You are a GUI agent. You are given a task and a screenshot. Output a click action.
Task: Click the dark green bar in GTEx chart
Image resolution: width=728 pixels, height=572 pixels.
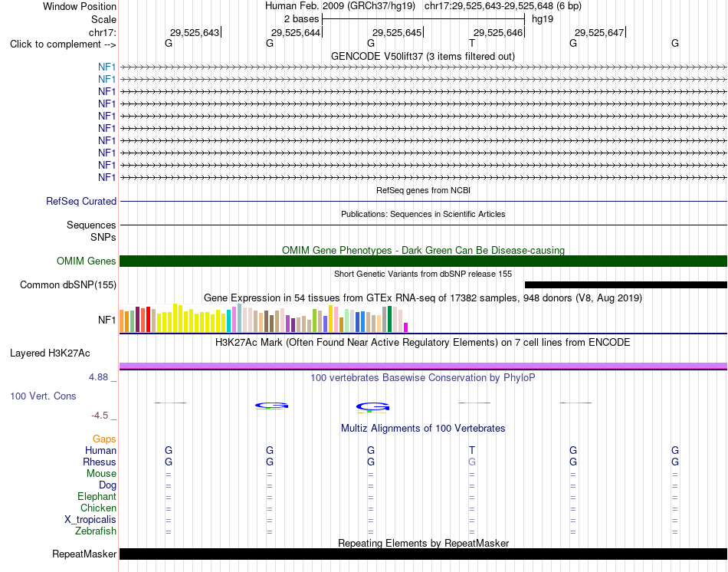[x=390, y=319]
